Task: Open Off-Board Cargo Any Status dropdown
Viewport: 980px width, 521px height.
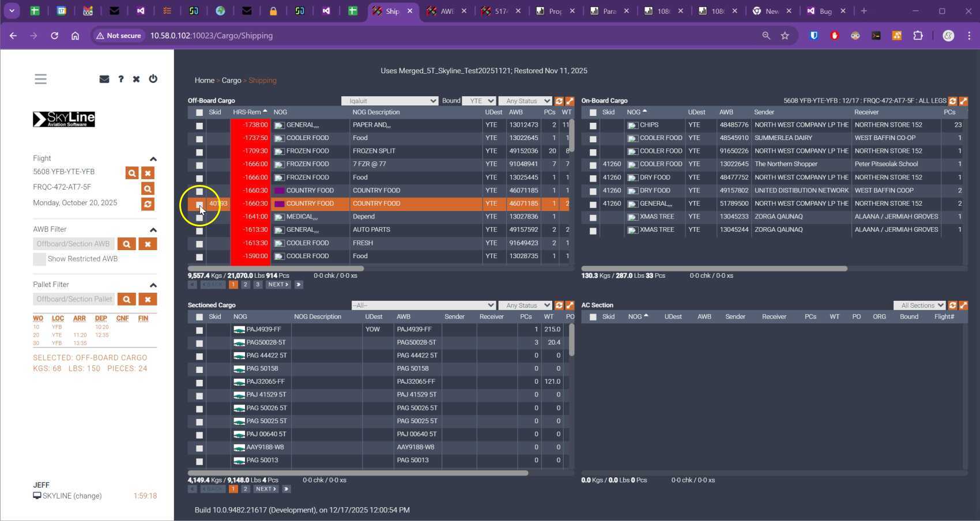Action: pos(525,101)
